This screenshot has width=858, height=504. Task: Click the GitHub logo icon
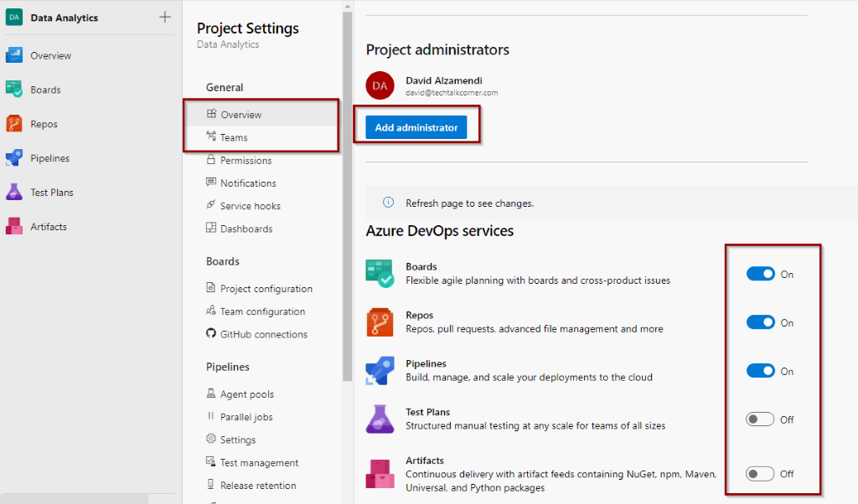tap(210, 333)
